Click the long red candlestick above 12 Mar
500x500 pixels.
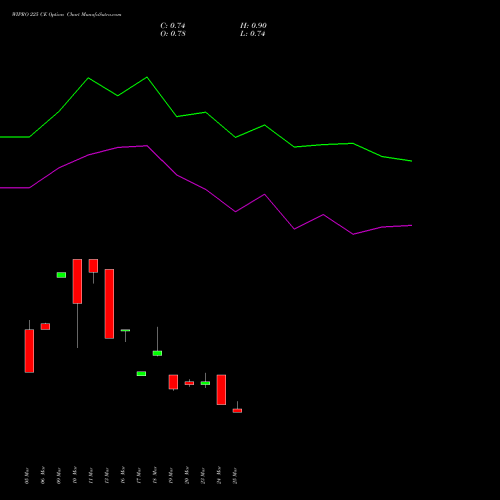[109, 304]
